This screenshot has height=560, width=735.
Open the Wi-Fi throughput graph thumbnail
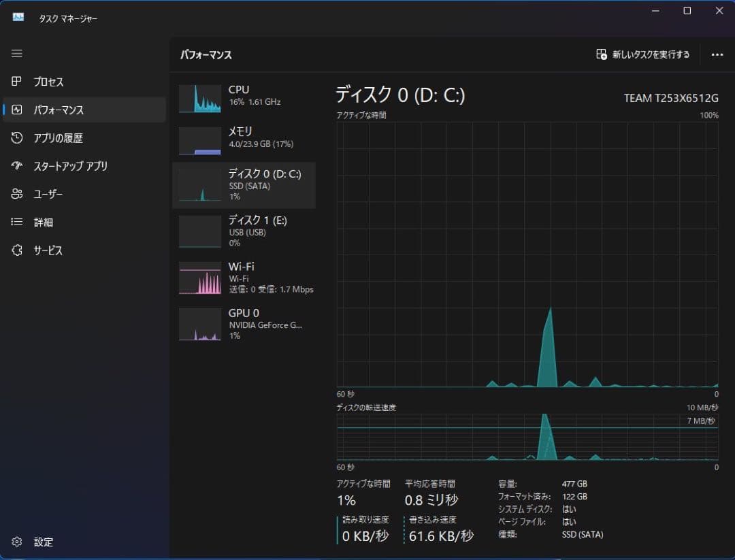(x=200, y=278)
